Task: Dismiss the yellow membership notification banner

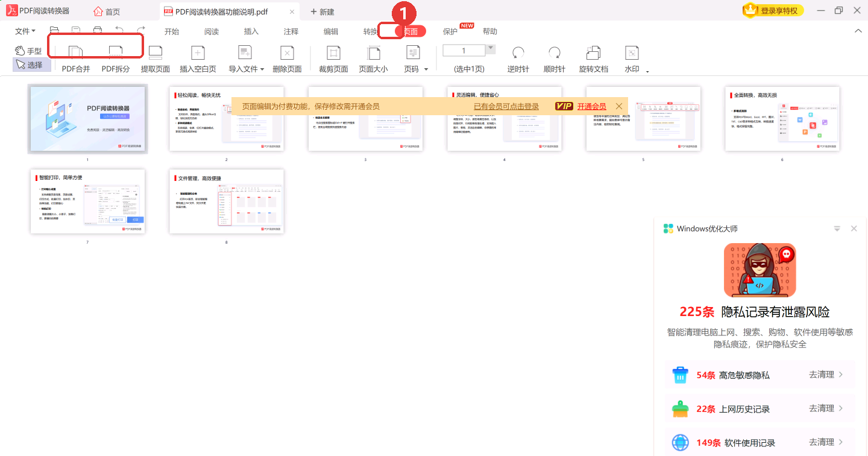Action: tap(619, 106)
